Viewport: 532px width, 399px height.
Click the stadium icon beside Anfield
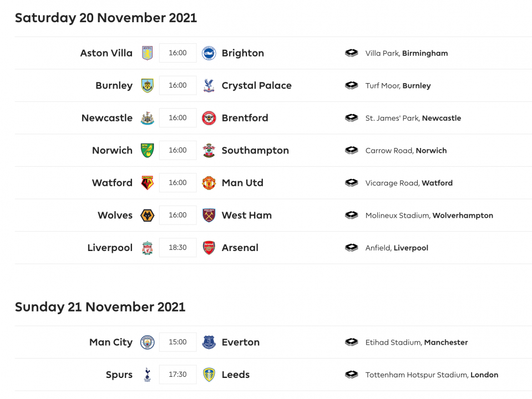click(x=351, y=248)
